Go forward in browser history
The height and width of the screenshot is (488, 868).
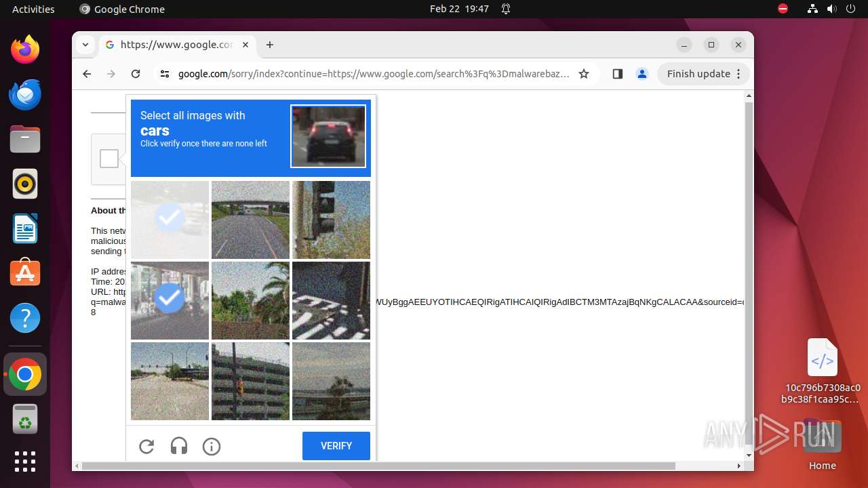click(x=111, y=74)
